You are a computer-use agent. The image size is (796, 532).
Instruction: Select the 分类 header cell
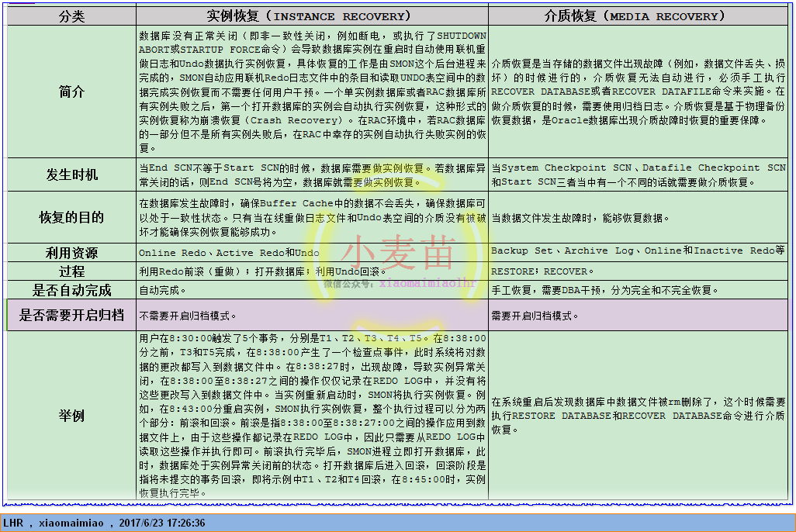tap(71, 16)
